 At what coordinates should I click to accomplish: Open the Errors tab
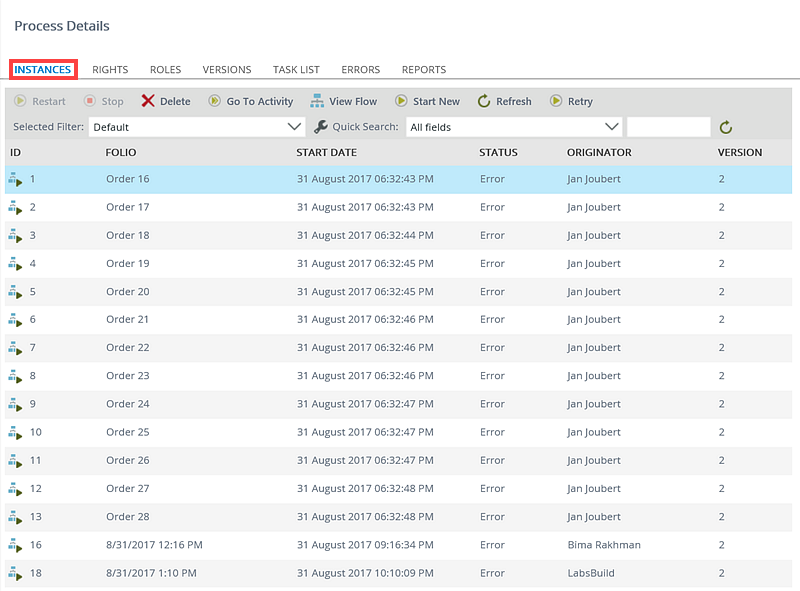[x=361, y=69]
